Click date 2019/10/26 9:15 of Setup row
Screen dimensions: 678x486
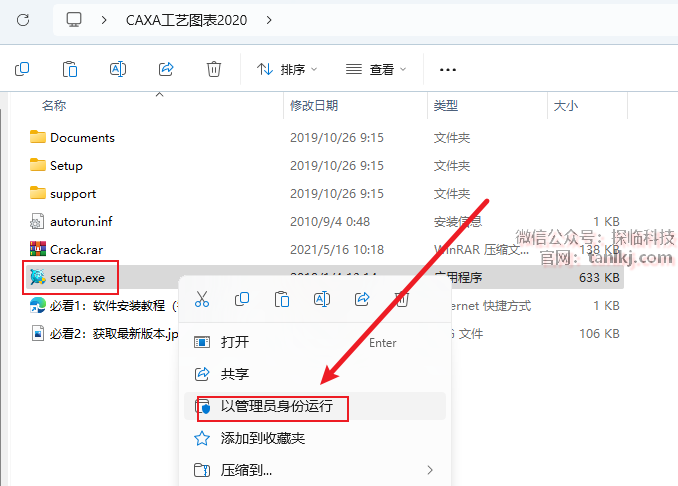(337, 166)
